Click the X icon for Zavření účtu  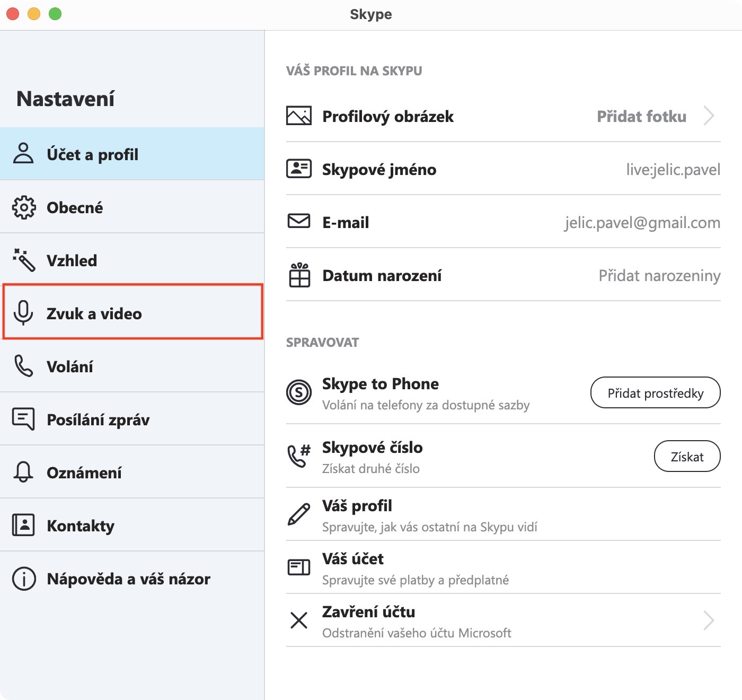pyautogui.click(x=299, y=620)
